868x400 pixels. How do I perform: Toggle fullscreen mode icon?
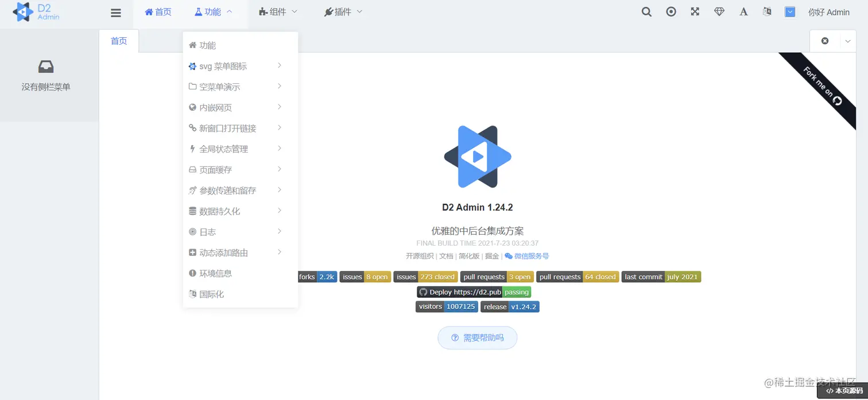695,11
